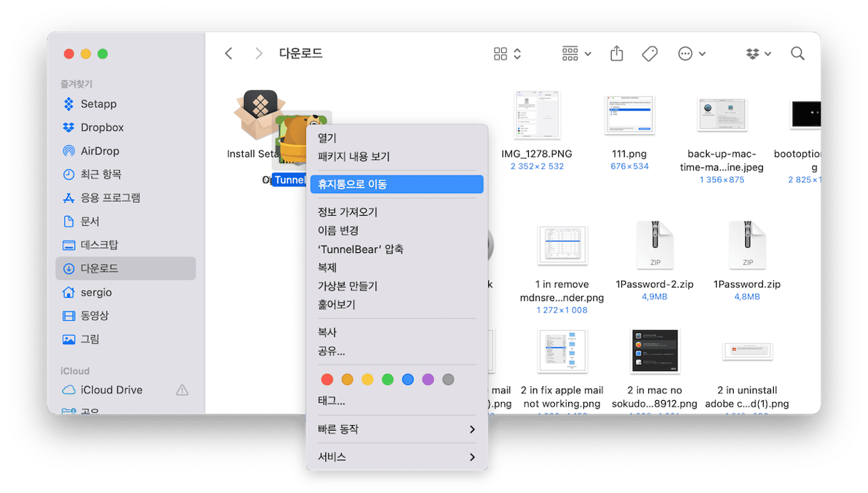Image resolution: width=868 pixels, height=493 pixels.
Task: Click the back navigation arrow
Action: point(228,54)
